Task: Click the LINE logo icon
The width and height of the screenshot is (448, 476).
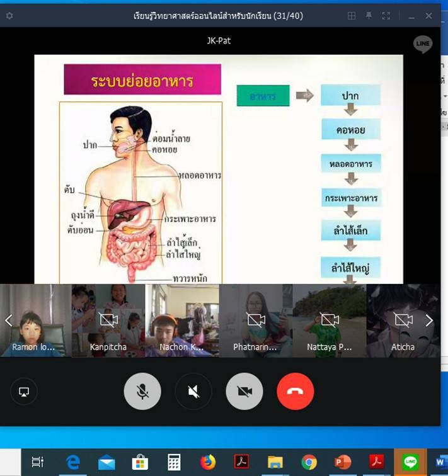Action: (x=423, y=44)
